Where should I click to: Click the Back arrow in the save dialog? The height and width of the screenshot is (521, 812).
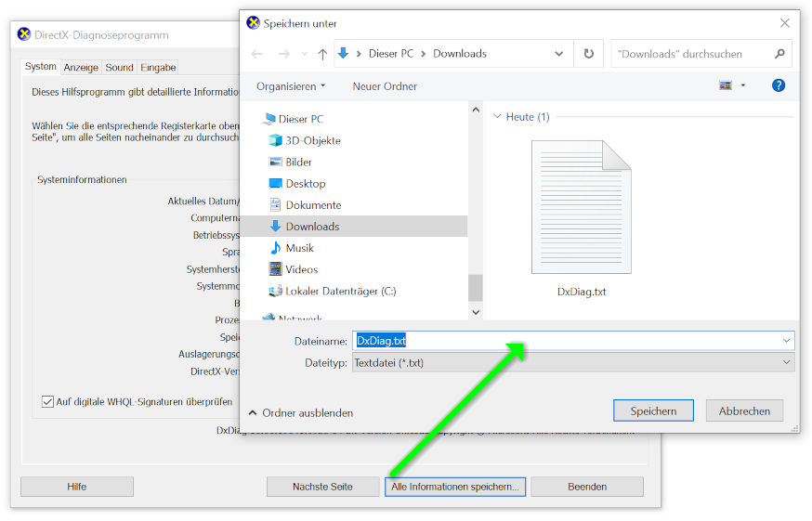tap(257, 54)
